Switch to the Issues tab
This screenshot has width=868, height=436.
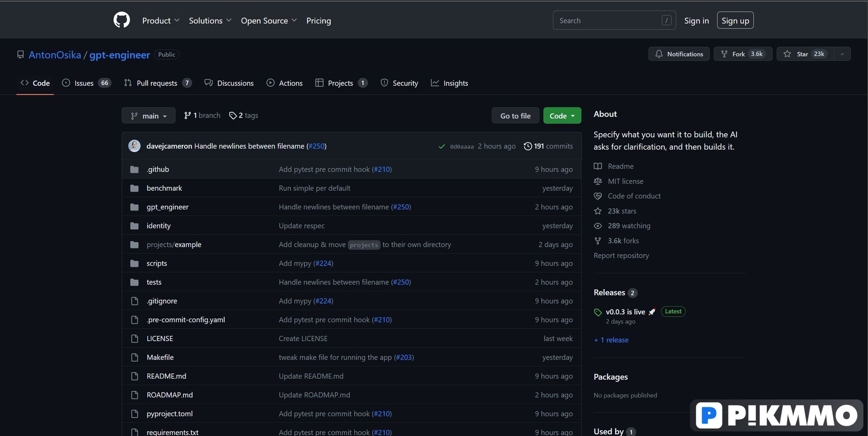[x=86, y=83]
